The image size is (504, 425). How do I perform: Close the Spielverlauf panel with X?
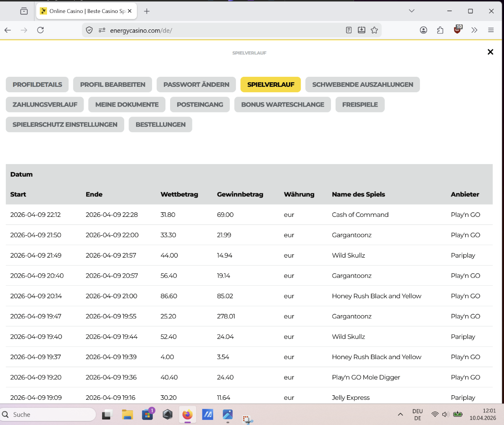[x=490, y=52]
